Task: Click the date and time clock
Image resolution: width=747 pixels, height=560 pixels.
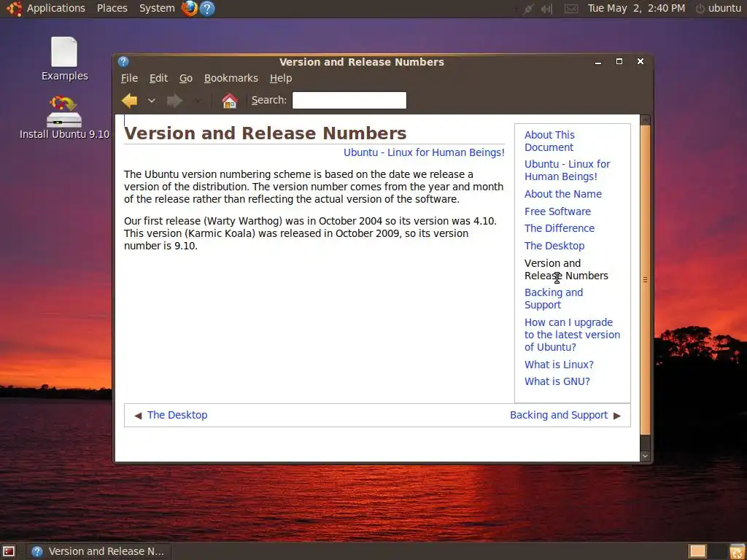Action: tap(636, 8)
